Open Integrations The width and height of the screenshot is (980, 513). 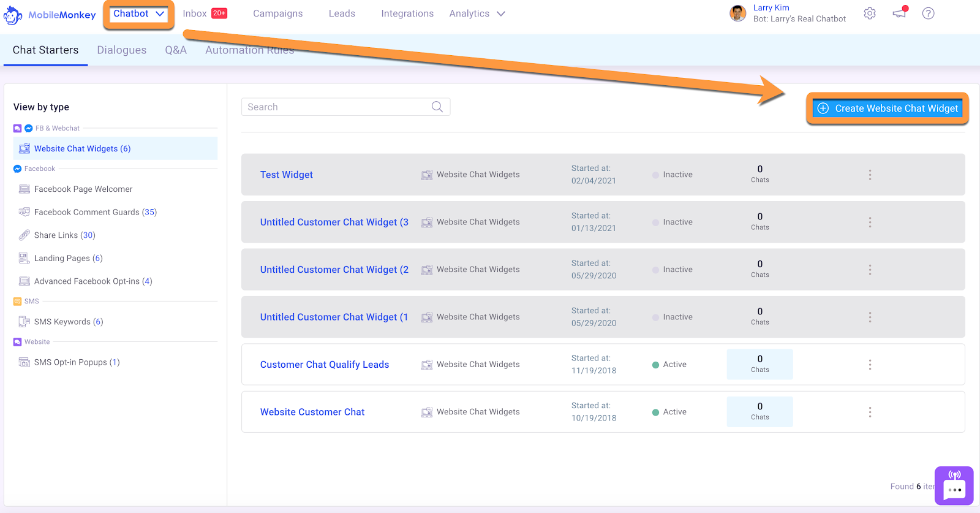pos(407,13)
